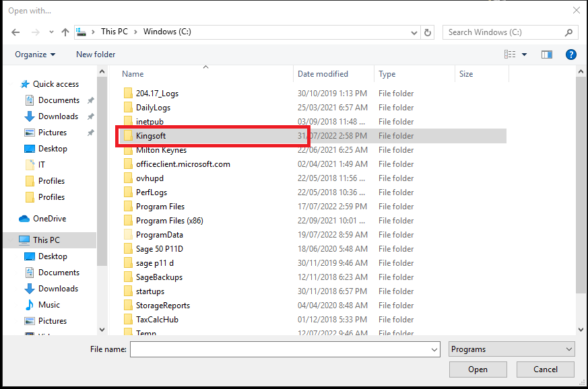Change view layout icon
This screenshot has width=588, height=389.
510,55
